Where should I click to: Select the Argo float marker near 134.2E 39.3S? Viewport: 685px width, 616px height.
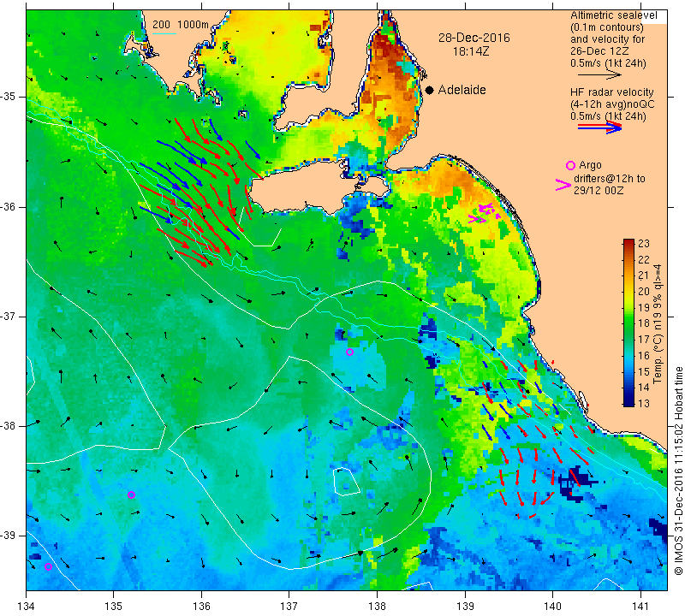click(49, 567)
